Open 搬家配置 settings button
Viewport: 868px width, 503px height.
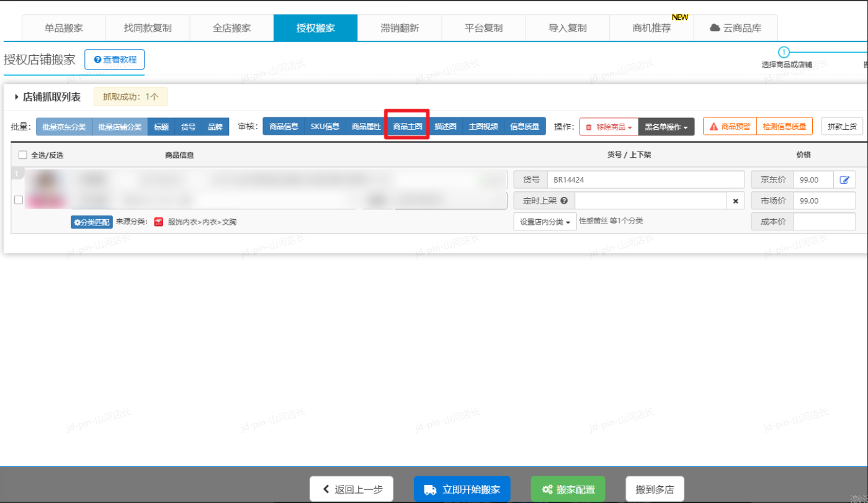(568, 489)
